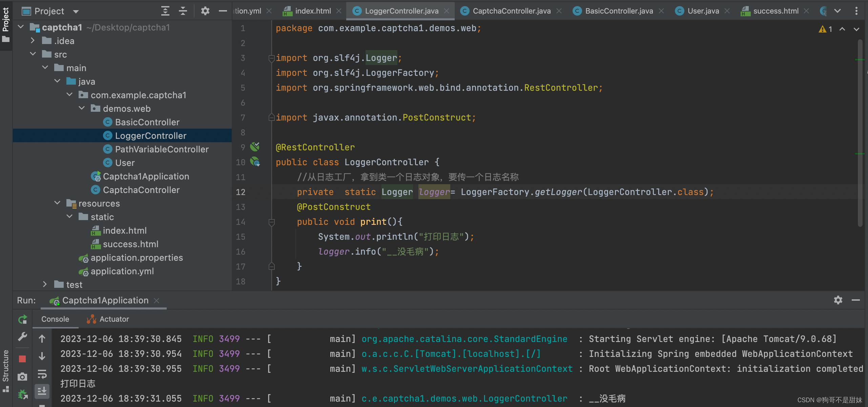868x407 pixels.
Task: Select BasicController in project tree
Action: tap(147, 122)
